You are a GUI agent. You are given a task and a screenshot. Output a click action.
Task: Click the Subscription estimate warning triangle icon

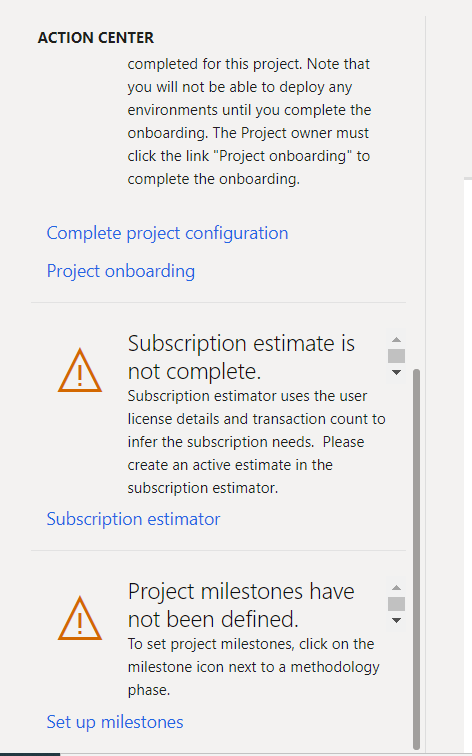80,370
